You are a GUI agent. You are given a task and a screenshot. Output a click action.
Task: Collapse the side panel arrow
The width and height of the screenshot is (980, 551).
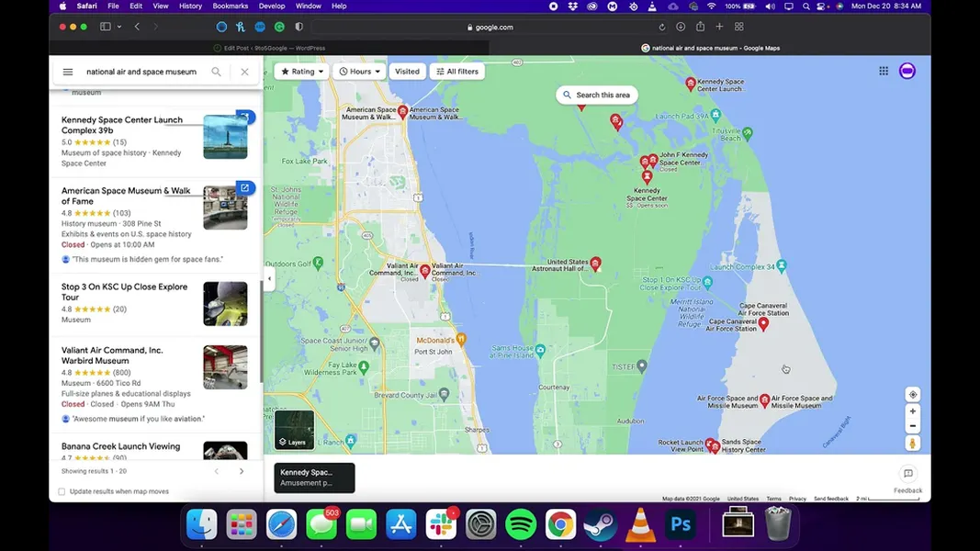[269, 278]
